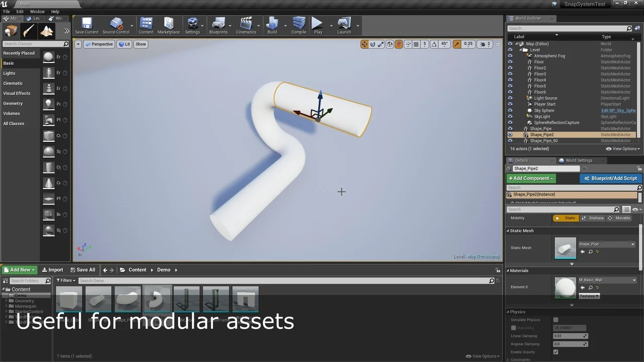
Task: Open the Static Mesh Shape_Pipe dropdown
Action: pos(607,244)
